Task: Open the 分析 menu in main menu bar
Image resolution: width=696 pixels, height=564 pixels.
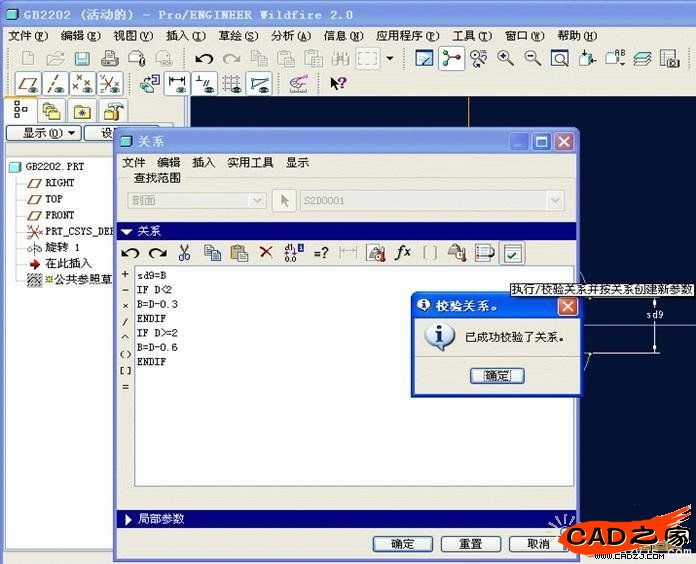Action: pyautogui.click(x=290, y=35)
